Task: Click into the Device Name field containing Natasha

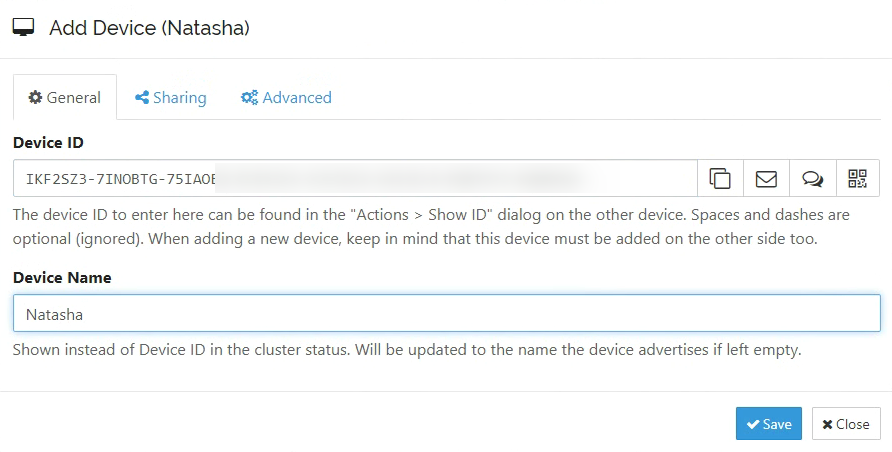Action: pyautogui.click(x=447, y=313)
